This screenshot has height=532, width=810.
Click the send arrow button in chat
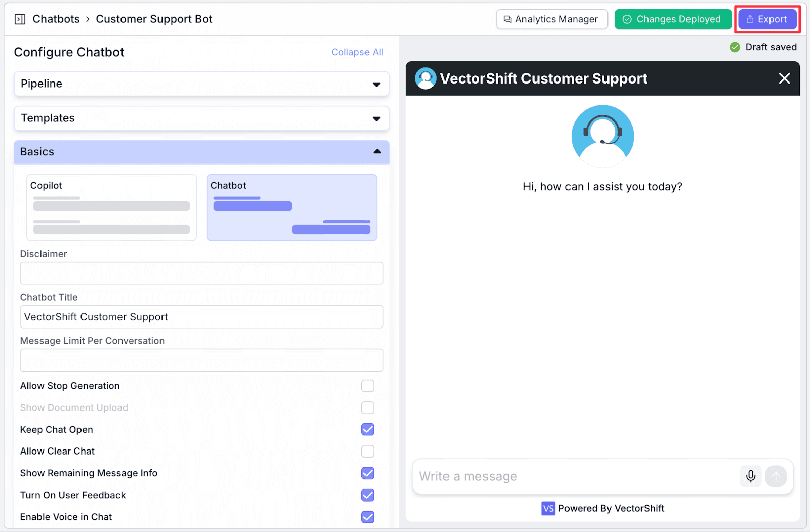[776, 476]
